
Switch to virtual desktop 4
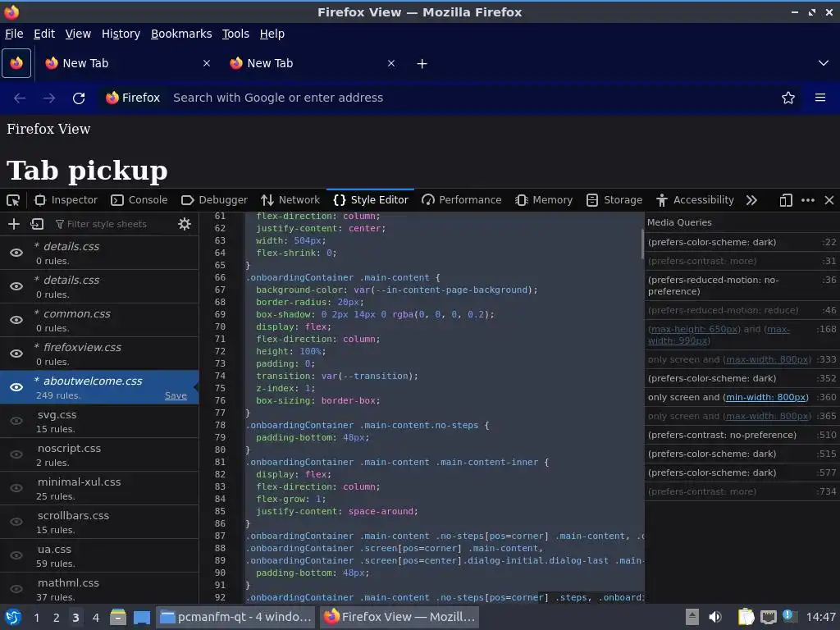tap(95, 617)
